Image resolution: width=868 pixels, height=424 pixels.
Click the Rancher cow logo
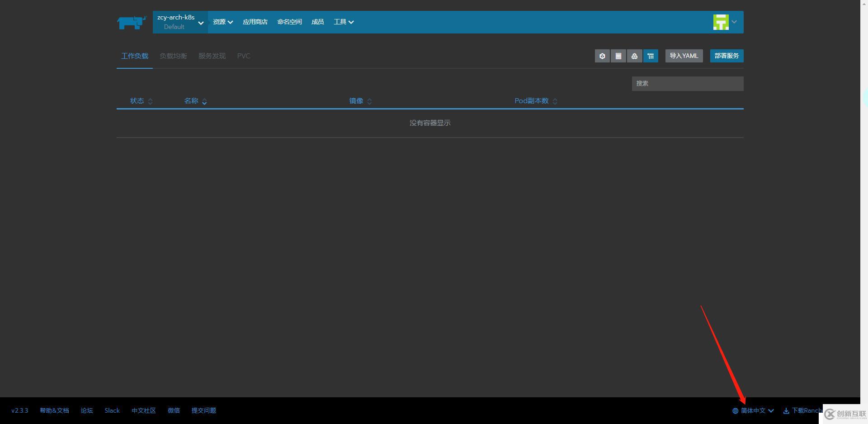pyautogui.click(x=131, y=22)
